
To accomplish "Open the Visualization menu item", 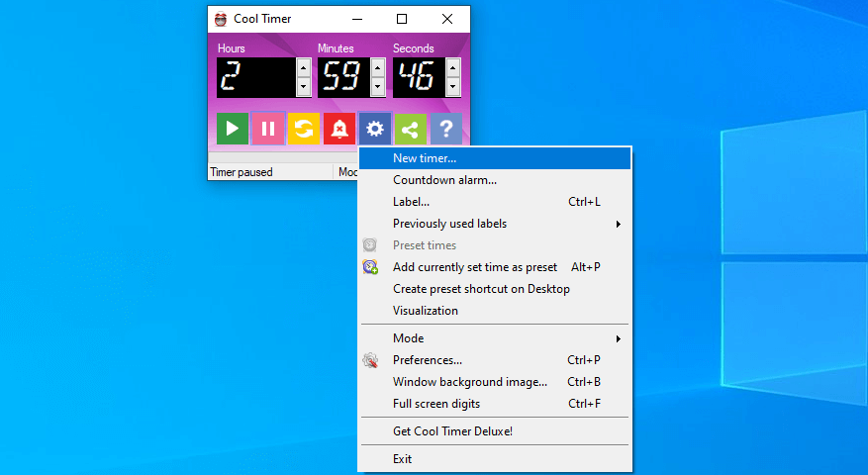I will pos(495,311).
